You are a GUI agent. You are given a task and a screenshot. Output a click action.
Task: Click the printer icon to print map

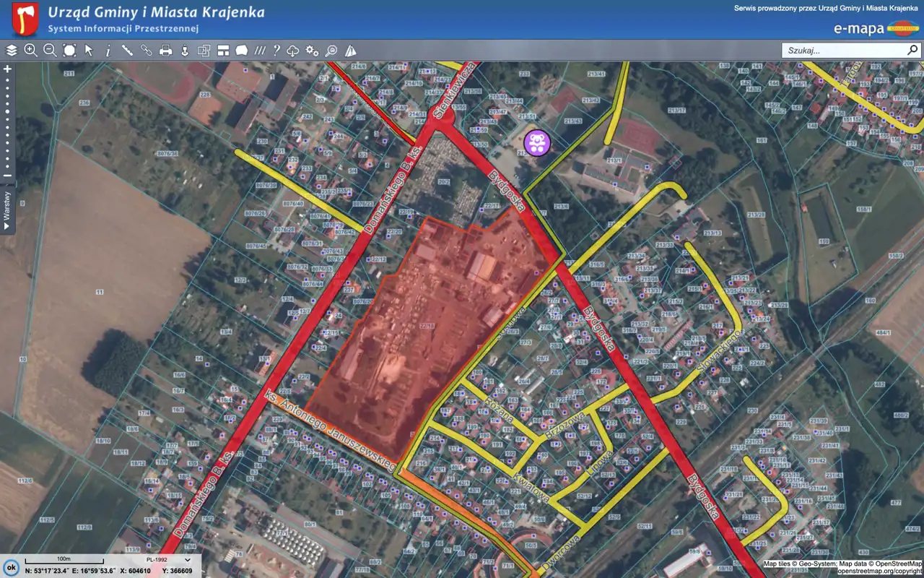[x=165, y=51]
